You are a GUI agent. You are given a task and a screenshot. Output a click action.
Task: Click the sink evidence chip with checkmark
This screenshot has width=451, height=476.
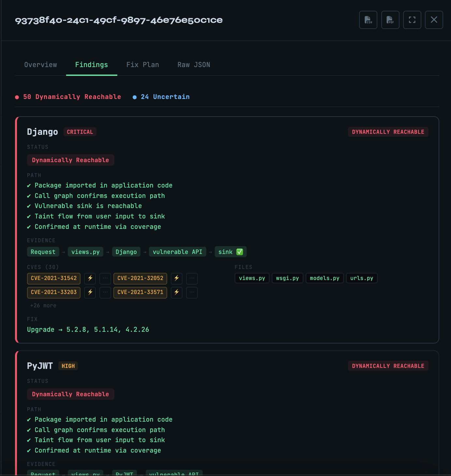231,252
